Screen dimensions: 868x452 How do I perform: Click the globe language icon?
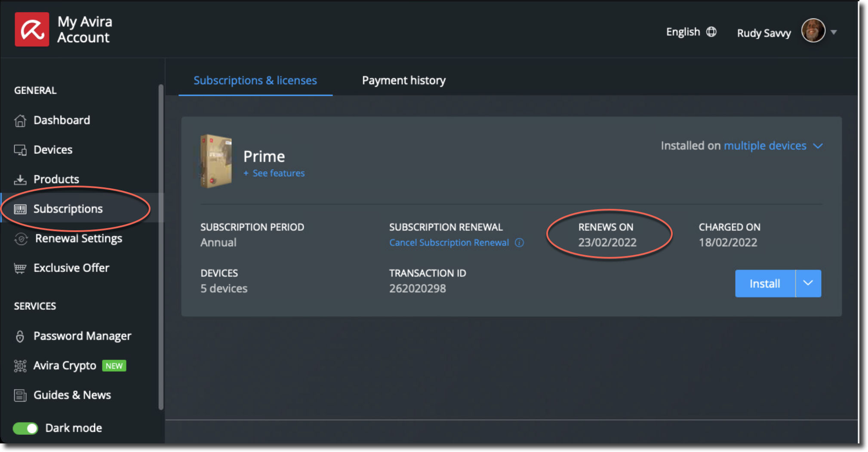click(x=711, y=32)
